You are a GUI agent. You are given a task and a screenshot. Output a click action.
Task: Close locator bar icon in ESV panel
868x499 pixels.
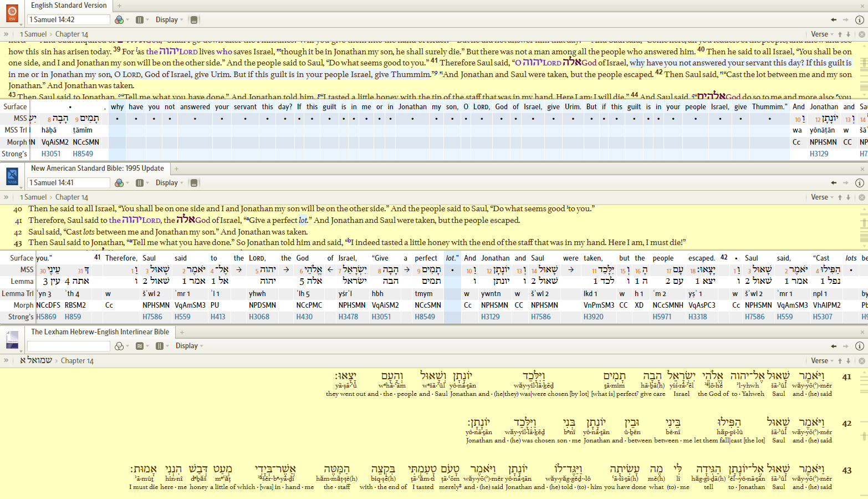click(x=862, y=34)
